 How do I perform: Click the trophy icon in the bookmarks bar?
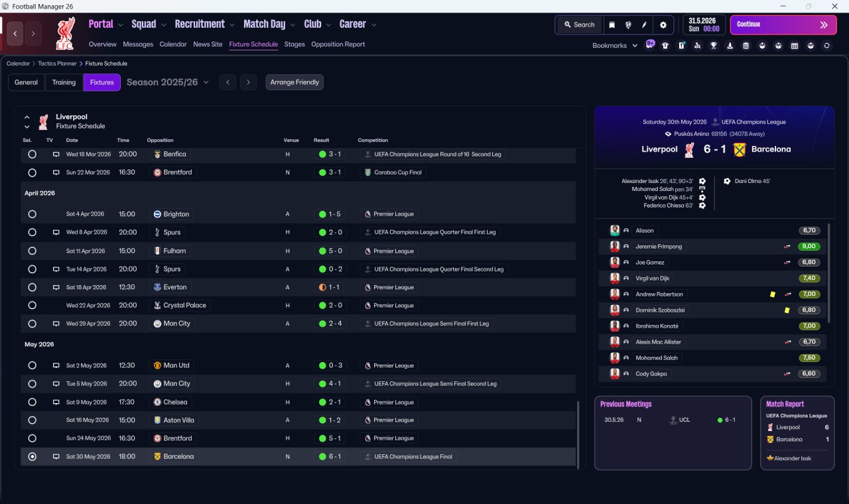click(x=714, y=46)
